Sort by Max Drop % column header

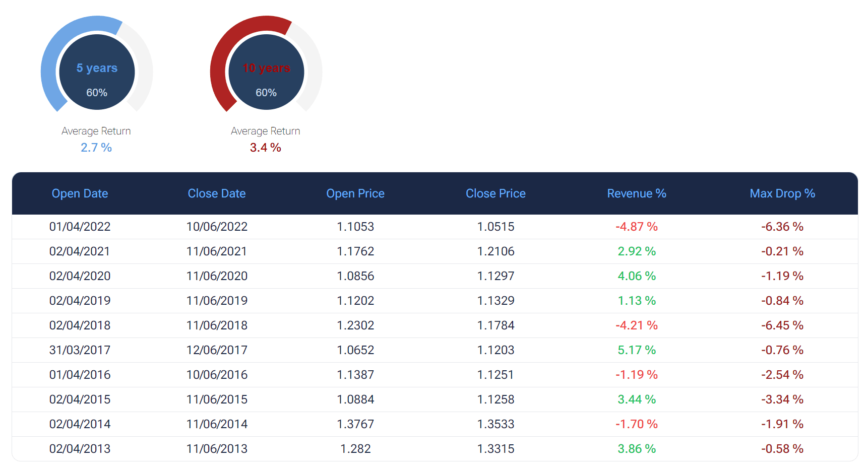[782, 193]
